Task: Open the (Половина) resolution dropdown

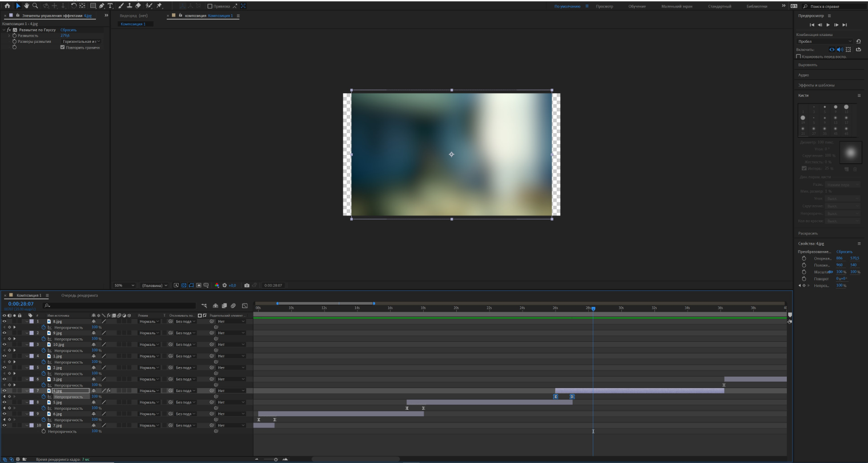Action: pyautogui.click(x=155, y=285)
